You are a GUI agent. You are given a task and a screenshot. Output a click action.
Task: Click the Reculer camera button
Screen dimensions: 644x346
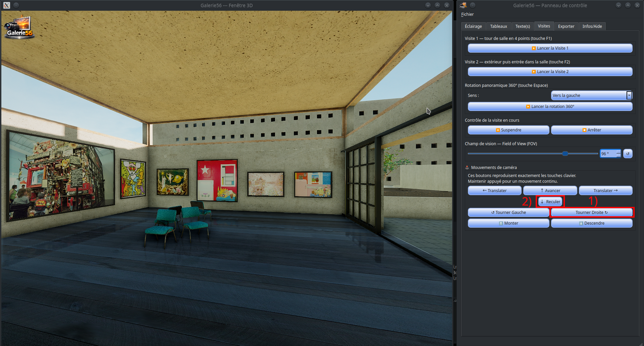point(550,202)
